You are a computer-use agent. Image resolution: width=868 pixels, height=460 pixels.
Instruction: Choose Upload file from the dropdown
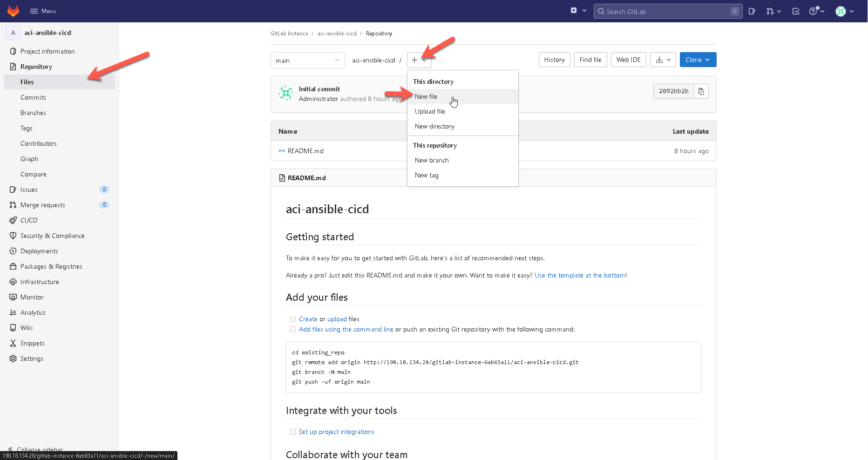(463, 111)
